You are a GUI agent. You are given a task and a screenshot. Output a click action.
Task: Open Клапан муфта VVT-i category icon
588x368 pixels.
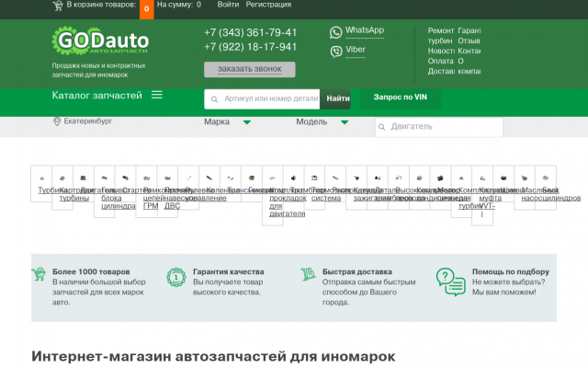482,178
